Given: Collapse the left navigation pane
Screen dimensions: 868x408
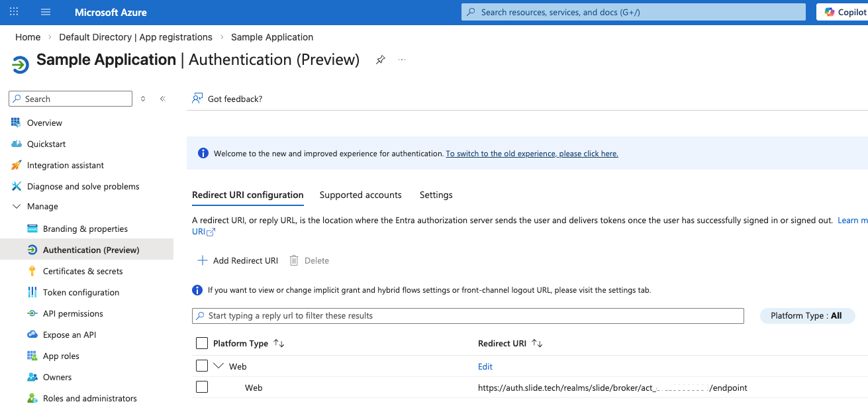Looking at the screenshot, I should point(162,98).
